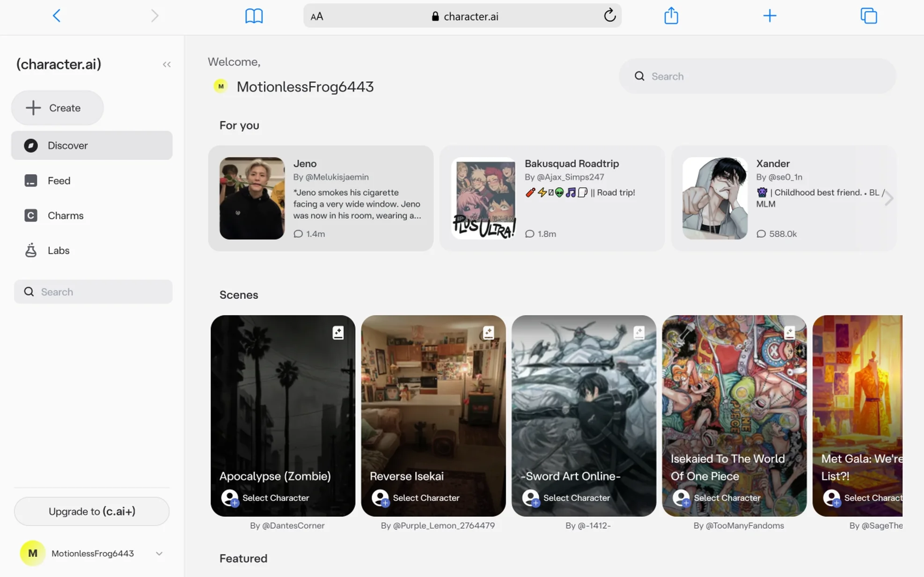Open a new tab with plus icon
The height and width of the screenshot is (577, 924).
770,16
